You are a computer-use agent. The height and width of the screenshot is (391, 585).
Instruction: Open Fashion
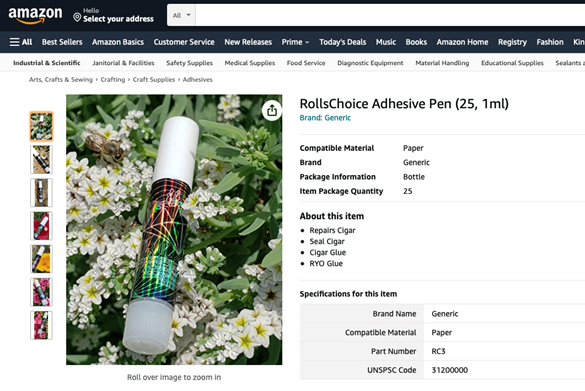point(550,42)
